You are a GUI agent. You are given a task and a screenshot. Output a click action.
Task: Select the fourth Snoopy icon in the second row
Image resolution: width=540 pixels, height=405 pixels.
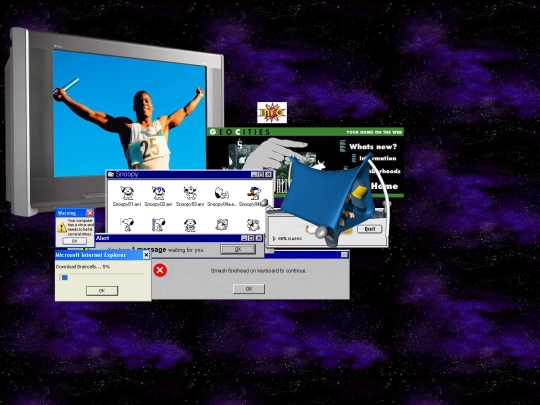click(x=221, y=225)
